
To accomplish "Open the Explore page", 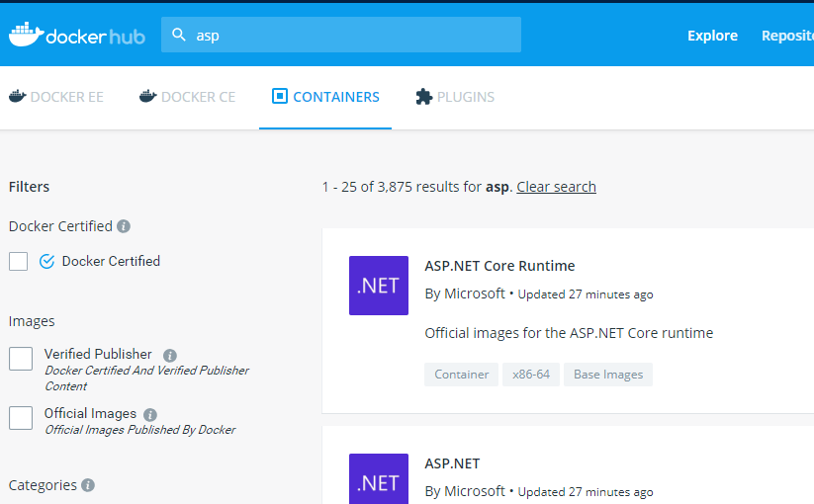I will [712, 36].
